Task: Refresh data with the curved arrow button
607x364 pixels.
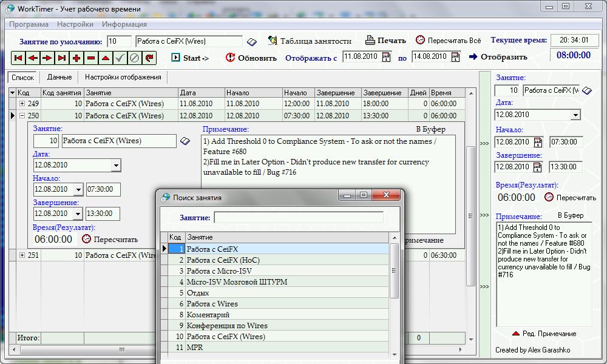Action: click(x=149, y=58)
